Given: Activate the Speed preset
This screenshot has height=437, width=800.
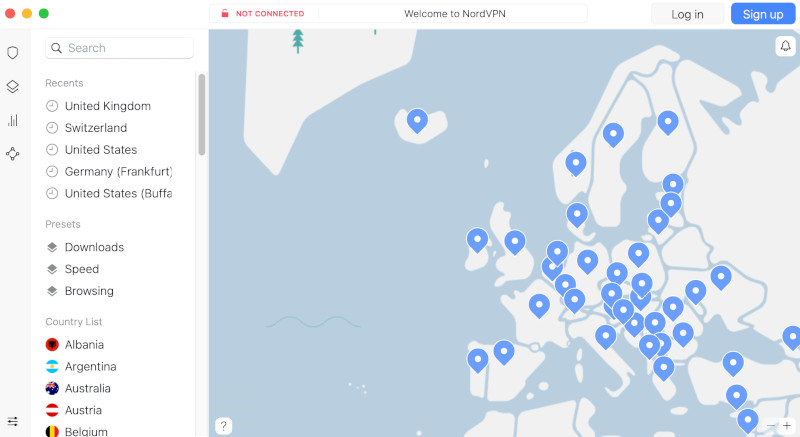Looking at the screenshot, I should (82, 269).
